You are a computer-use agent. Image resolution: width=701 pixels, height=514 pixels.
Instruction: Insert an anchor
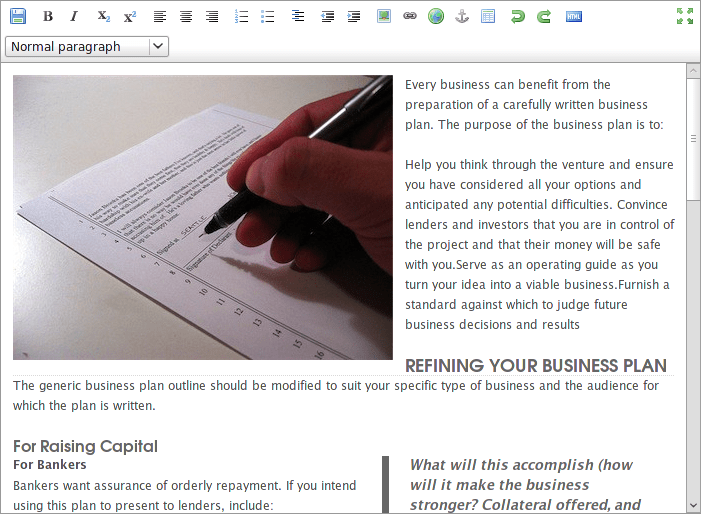462,17
